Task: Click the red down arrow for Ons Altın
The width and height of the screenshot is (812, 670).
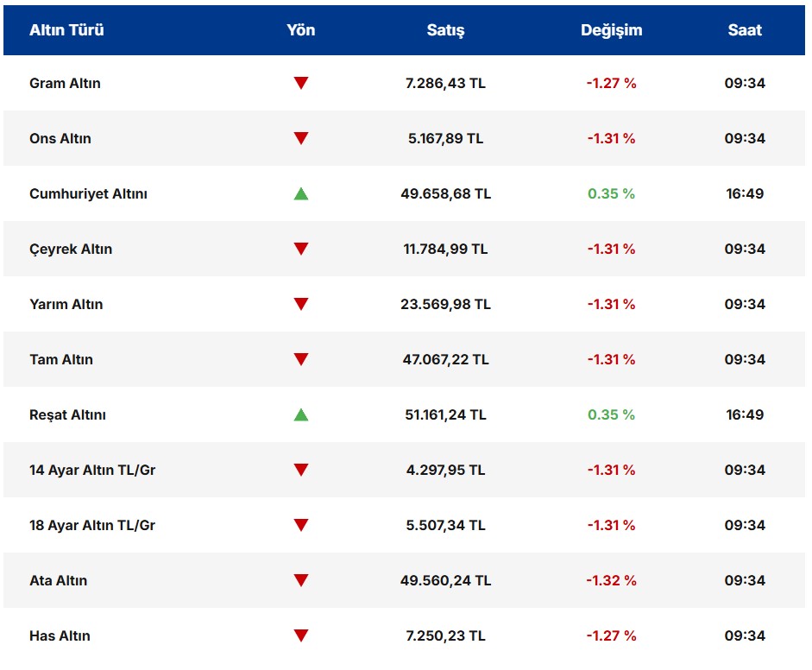Action: 300,139
